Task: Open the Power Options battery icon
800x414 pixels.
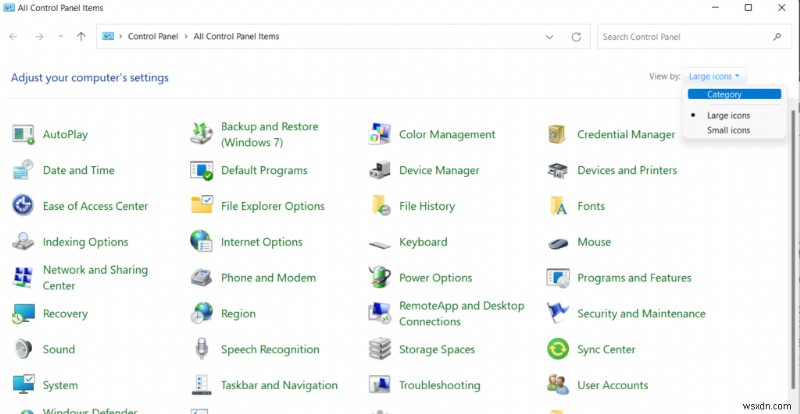Action: [x=380, y=277]
